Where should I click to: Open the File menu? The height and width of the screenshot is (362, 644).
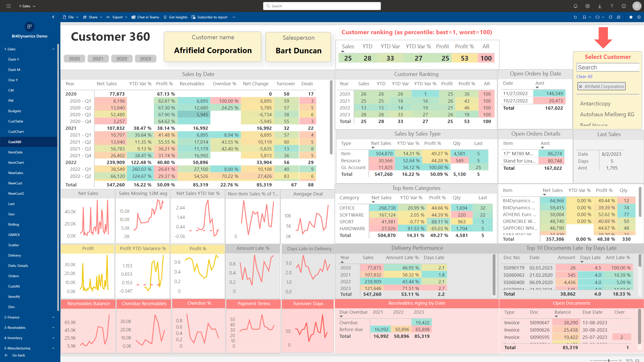71,17
